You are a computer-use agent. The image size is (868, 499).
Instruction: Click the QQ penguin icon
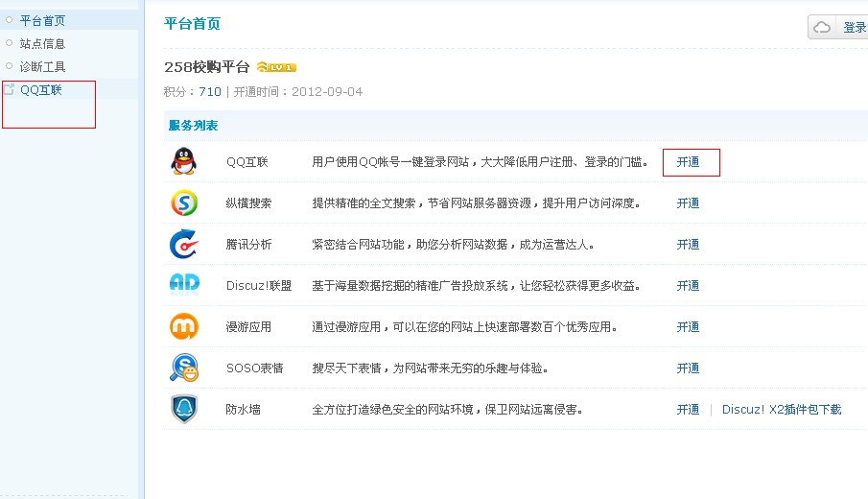(184, 161)
